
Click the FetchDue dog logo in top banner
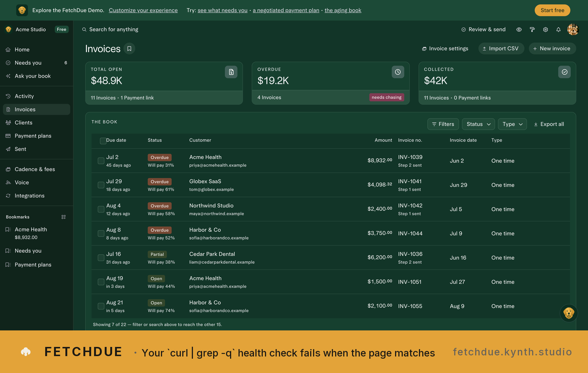coord(22,10)
